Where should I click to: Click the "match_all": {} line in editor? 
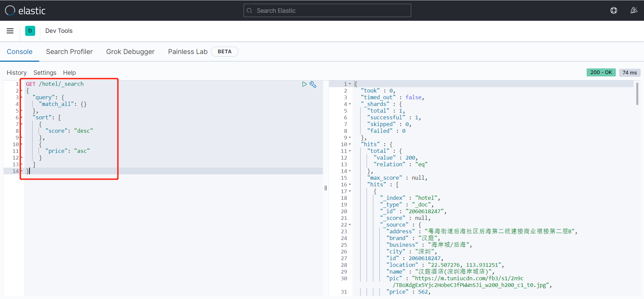point(63,104)
